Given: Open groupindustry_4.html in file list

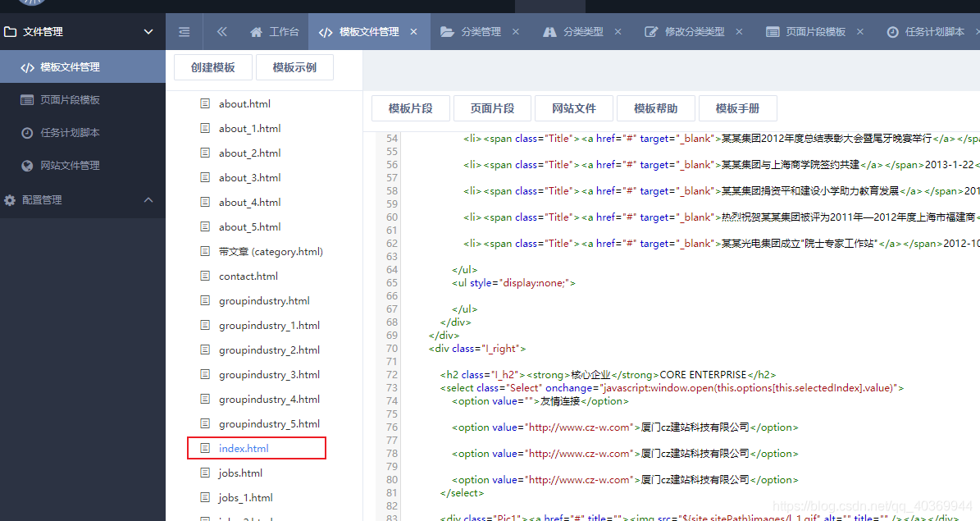Looking at the screenshot, I should [269, 399].
